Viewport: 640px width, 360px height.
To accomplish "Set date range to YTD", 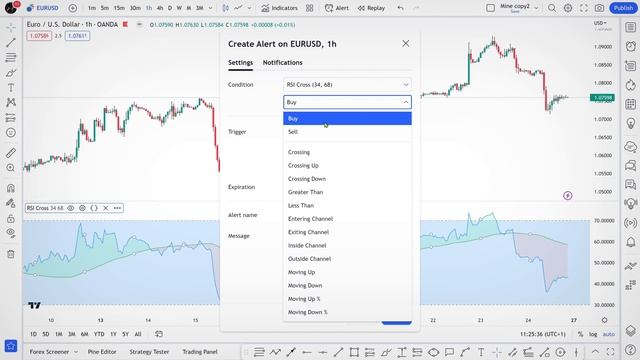I will click(99, 334).
